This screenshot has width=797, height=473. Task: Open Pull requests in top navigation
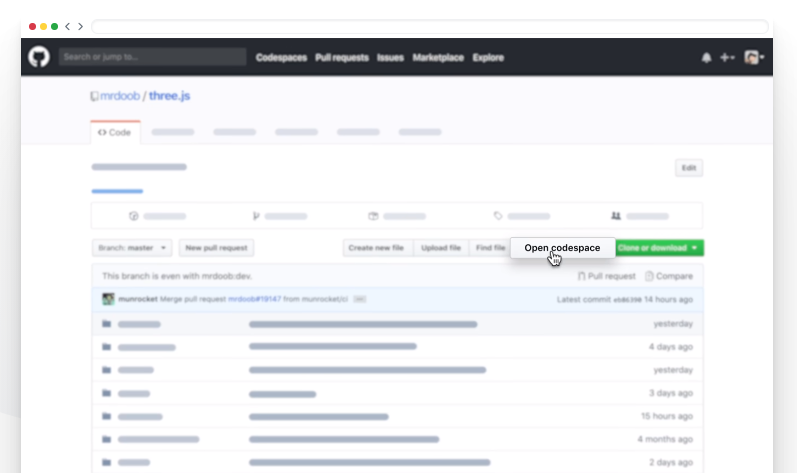tap(342, 57)
